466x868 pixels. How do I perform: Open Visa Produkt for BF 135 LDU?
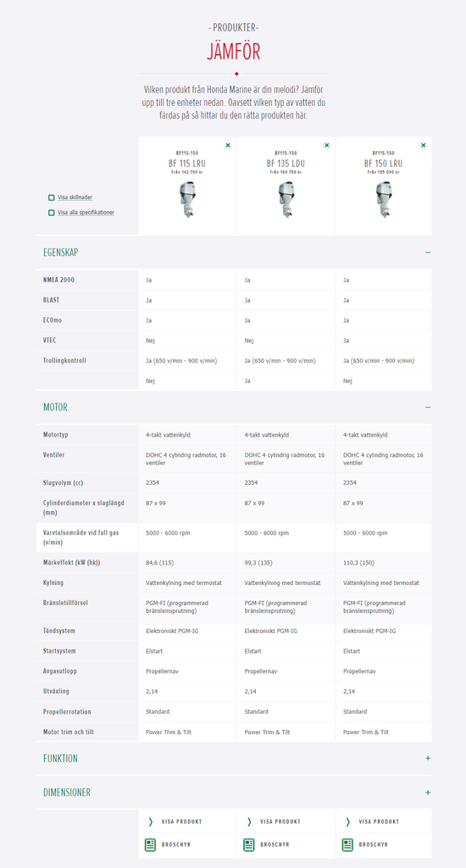tap(280, 822)
